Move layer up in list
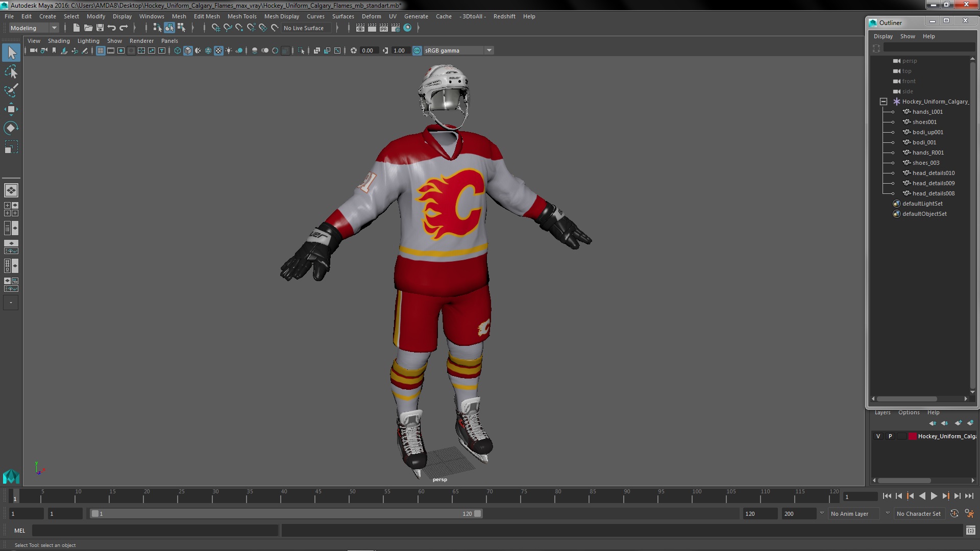 [x=933, y=423]
